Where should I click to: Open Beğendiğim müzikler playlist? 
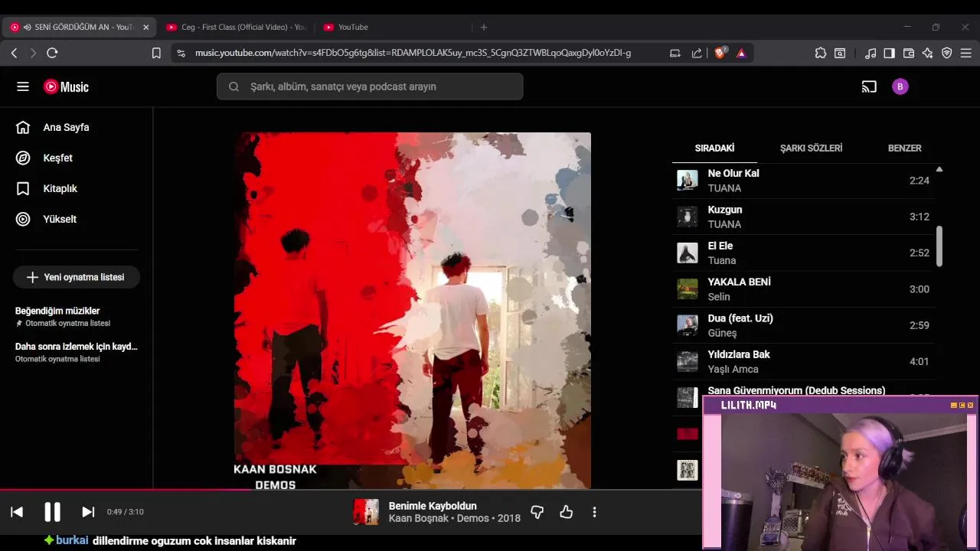76,316
